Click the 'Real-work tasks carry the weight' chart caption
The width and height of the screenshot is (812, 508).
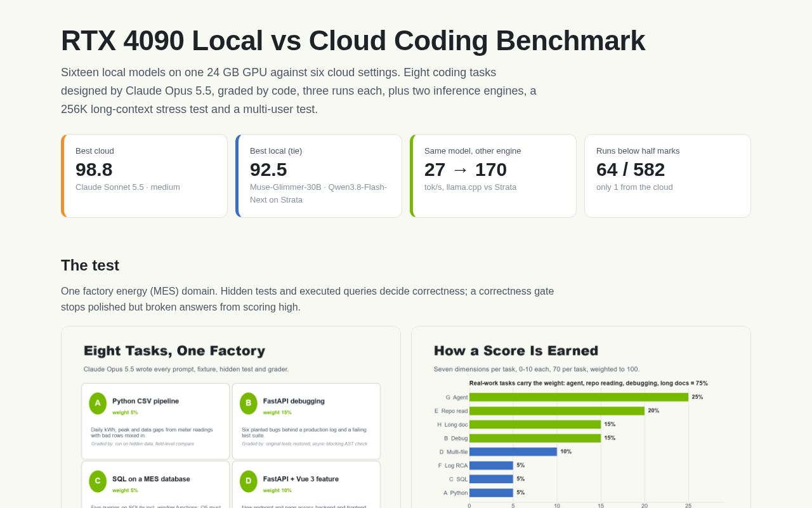click(x=588, y=384)
